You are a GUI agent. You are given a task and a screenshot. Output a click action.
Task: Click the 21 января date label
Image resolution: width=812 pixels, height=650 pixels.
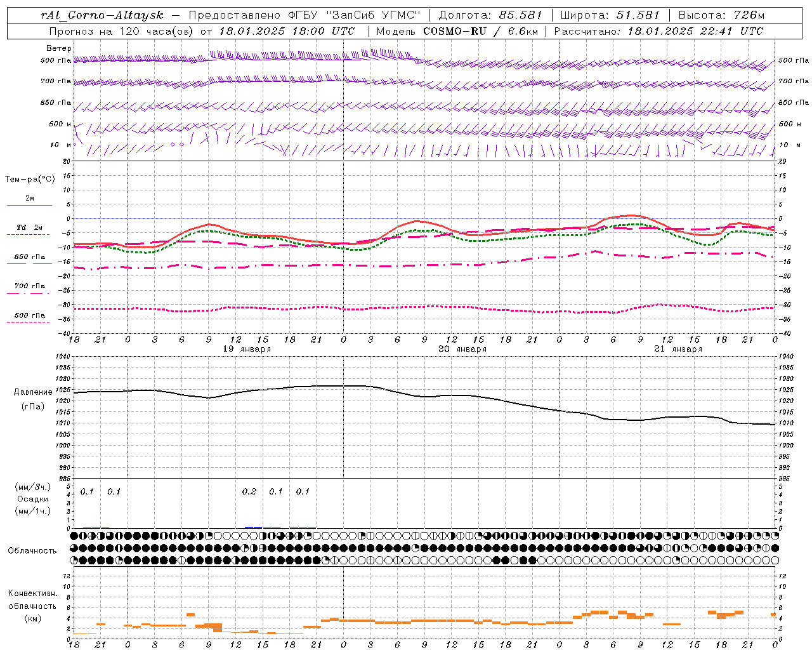click(x=678, y=349)
